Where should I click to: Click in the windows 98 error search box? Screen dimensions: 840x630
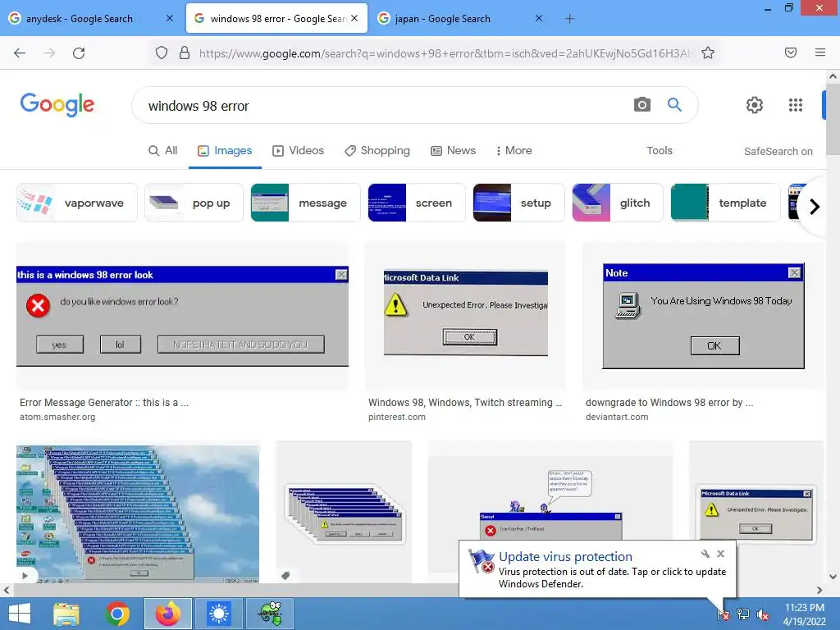(x=386, y=106)
